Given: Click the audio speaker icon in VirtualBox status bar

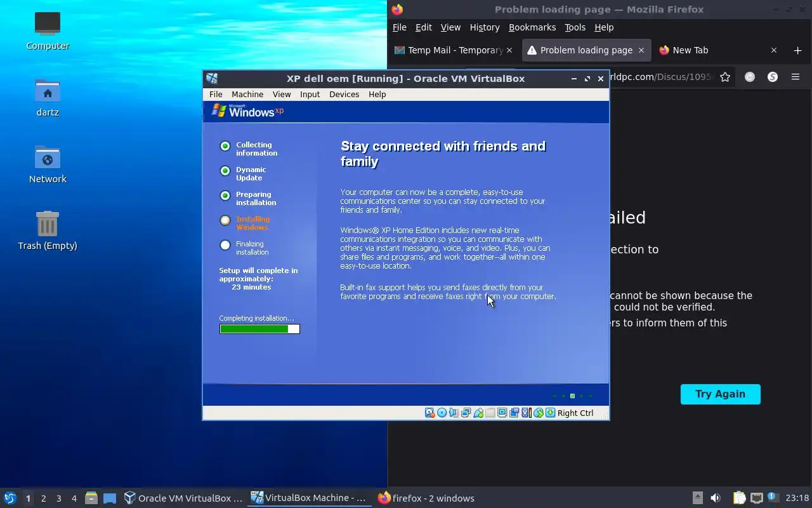Looking at the screenshot, I should coord(454,413).
